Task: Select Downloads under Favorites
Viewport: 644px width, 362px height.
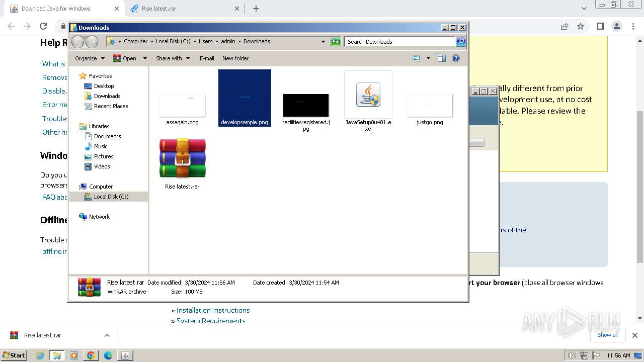Action: tap(107, 96)
